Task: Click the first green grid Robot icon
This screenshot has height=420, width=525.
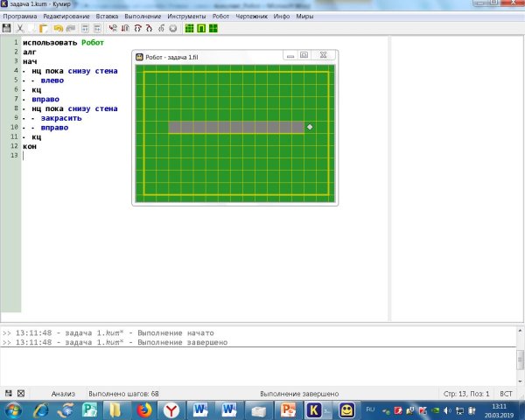Action: 189,28
